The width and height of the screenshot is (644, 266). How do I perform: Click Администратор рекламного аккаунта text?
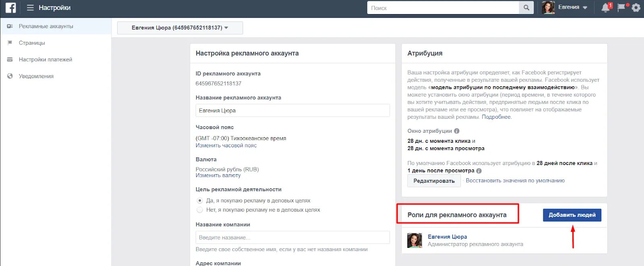tap(475, 244)
